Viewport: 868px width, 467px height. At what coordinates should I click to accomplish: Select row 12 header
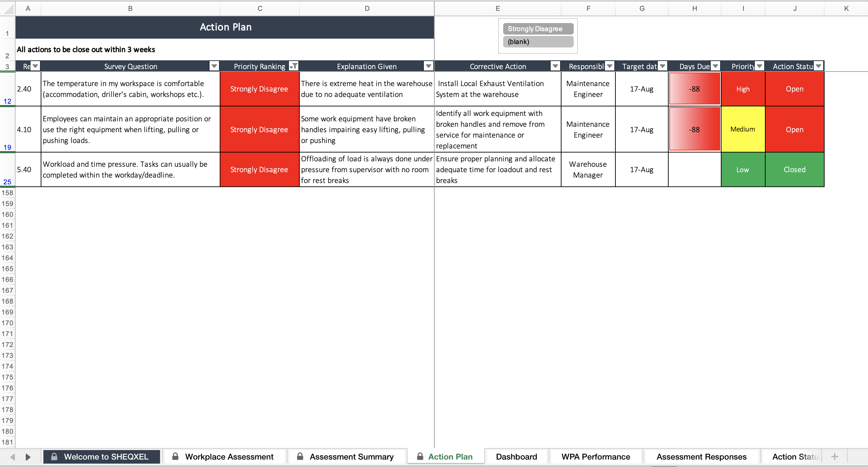coord(7,89)
